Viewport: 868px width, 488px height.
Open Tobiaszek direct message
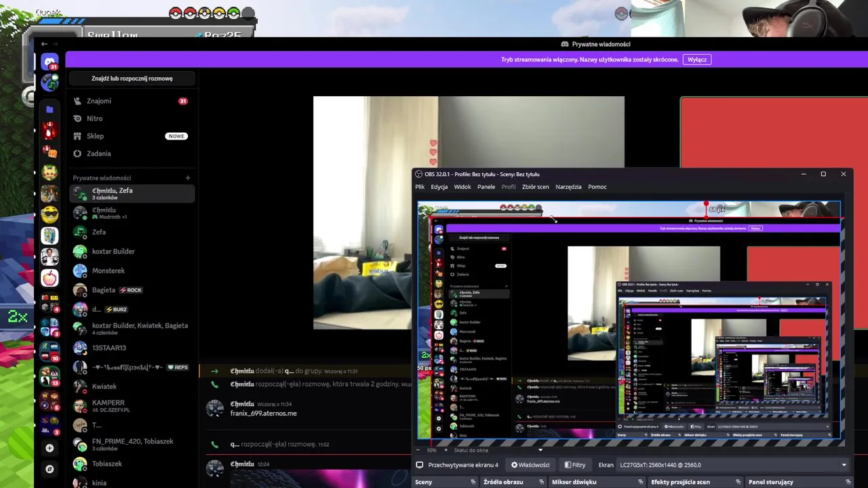point(132,464)
